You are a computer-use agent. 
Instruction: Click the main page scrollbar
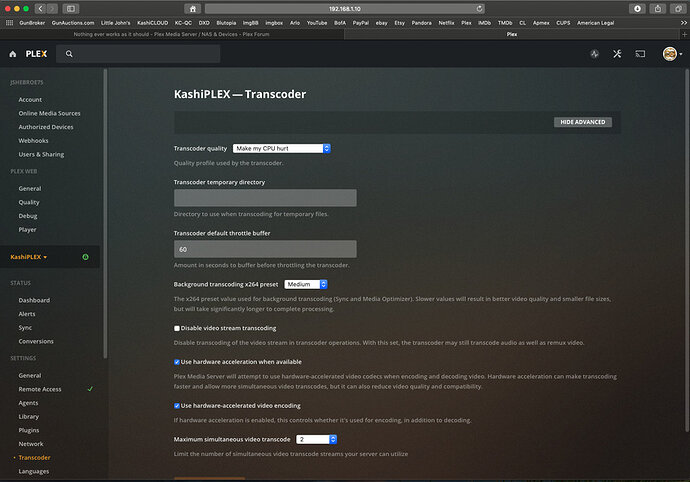point(687,250)
